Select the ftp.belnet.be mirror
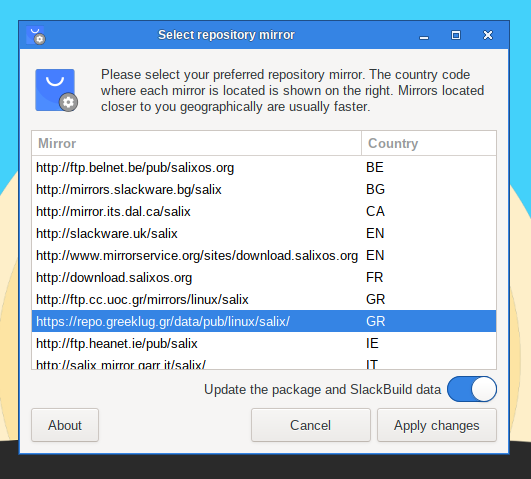The image size is (531, 479). click(264, 167)
